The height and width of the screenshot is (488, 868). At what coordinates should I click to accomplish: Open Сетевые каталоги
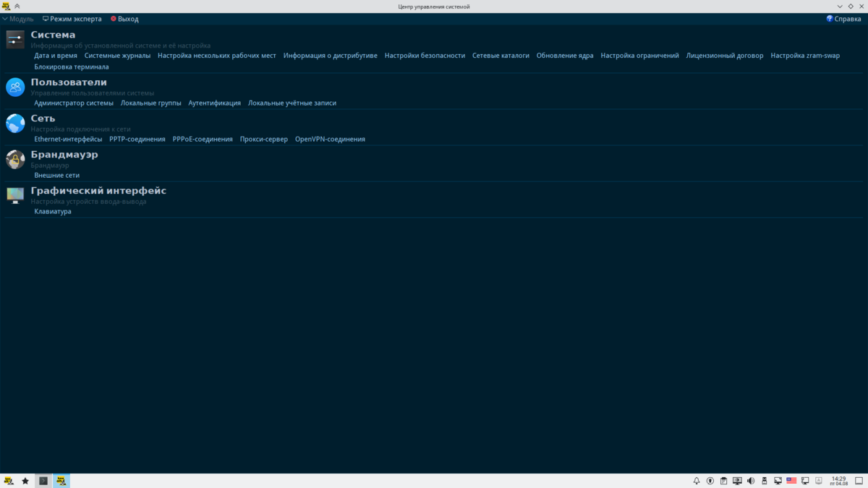click(501, 56)
